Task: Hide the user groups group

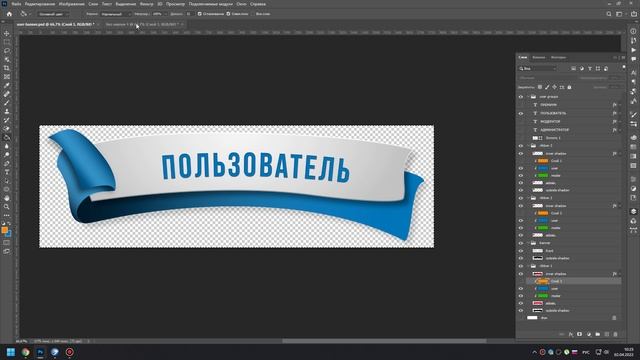Action: click(x=521, y=97)
